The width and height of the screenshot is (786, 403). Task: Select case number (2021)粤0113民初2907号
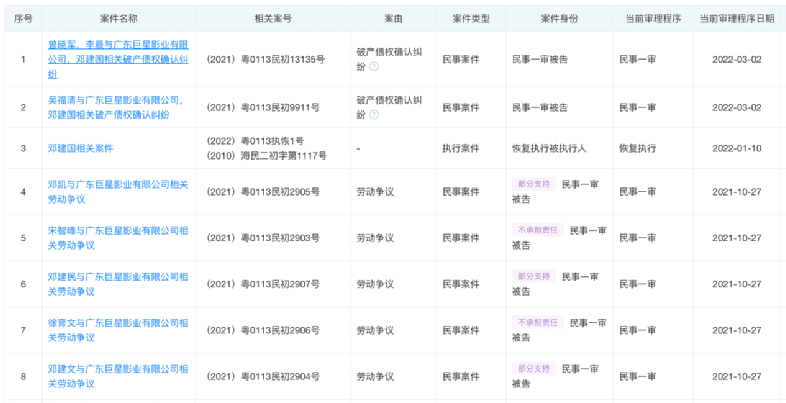click(x=263, y=284)
